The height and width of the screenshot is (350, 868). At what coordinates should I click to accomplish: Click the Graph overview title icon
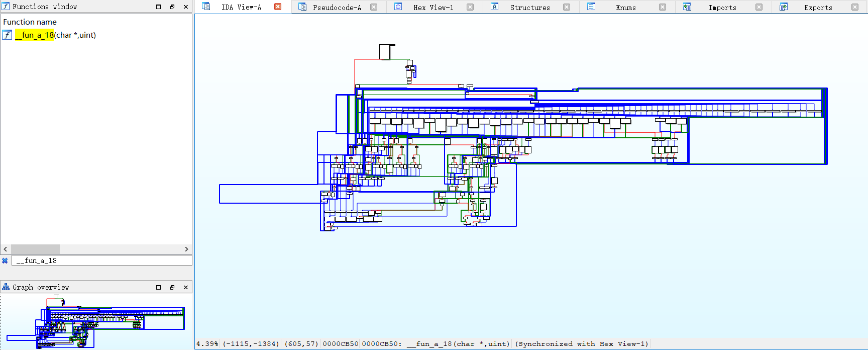click(x=6, y=287)
